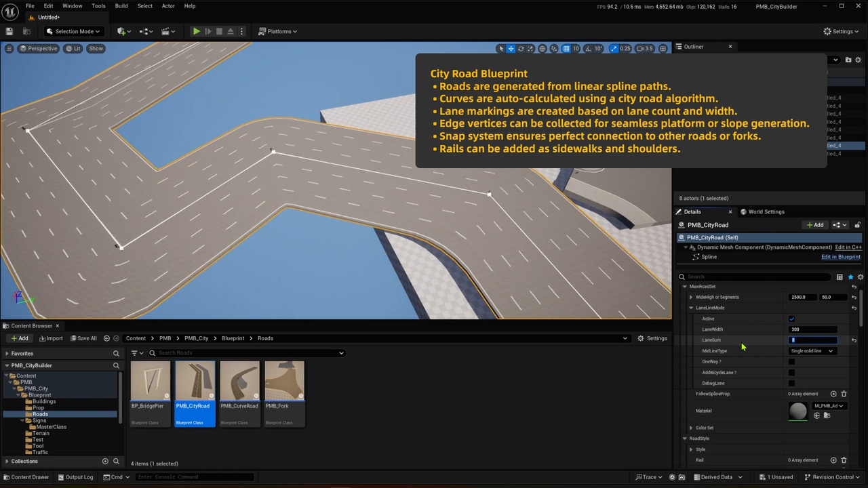Uncheck the Active checkbox under LaneLineMode
The width and height of the screenshot is (868, 488).
[x=791, y=319]
